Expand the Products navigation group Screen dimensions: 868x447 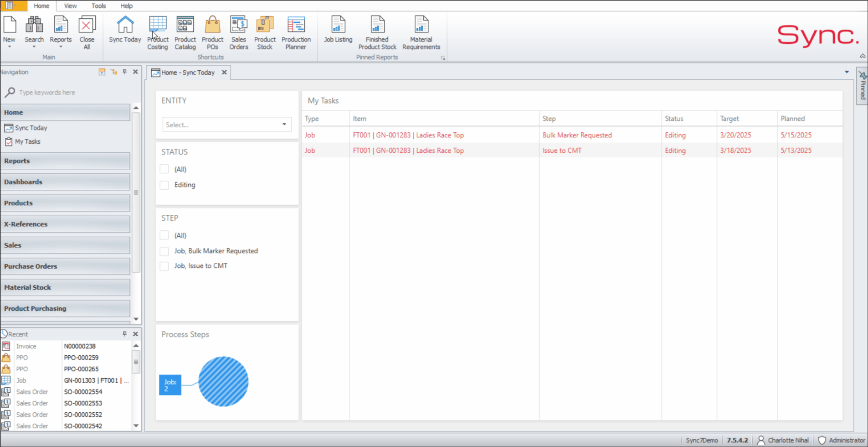[65, 203]
